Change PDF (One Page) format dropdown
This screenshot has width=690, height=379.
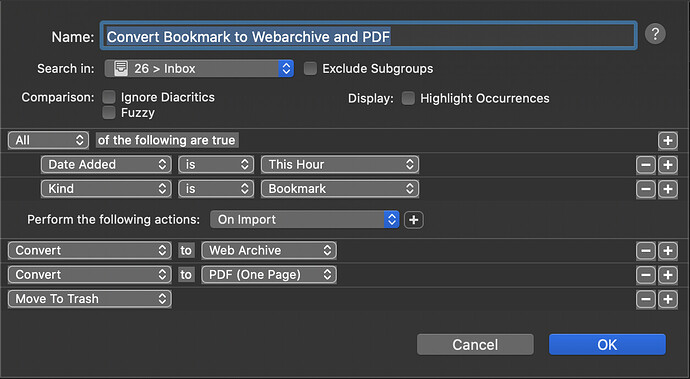pyautogui.click(x=269, y=275)
